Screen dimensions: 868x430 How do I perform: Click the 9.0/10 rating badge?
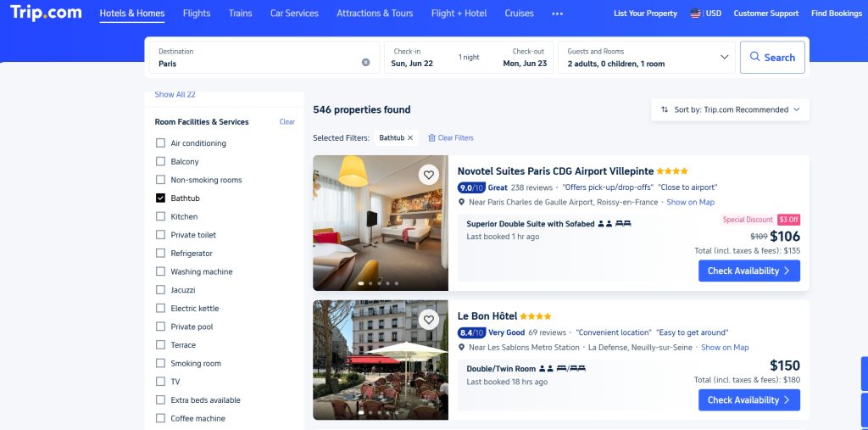pos(471,187)
